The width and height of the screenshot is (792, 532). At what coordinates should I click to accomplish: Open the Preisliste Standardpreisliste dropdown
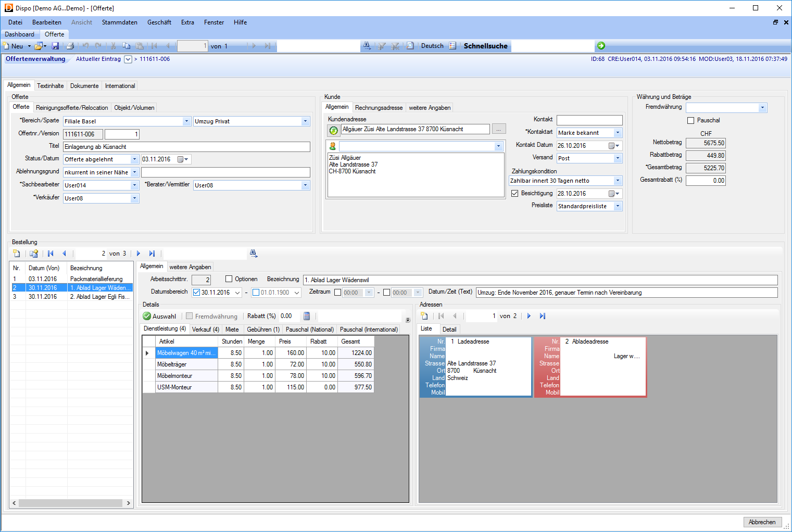pos(618,206)
